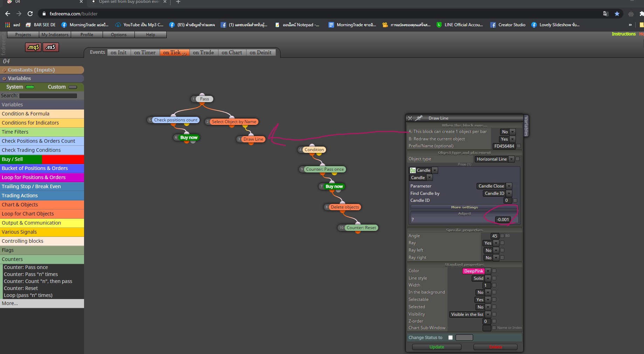
Task: Open Parameter Candle Close dropdown
Action: click(x=494, y=186)
